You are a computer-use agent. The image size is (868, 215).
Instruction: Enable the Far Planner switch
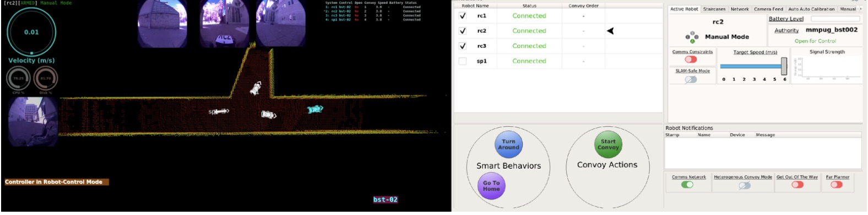coord(837,185)
